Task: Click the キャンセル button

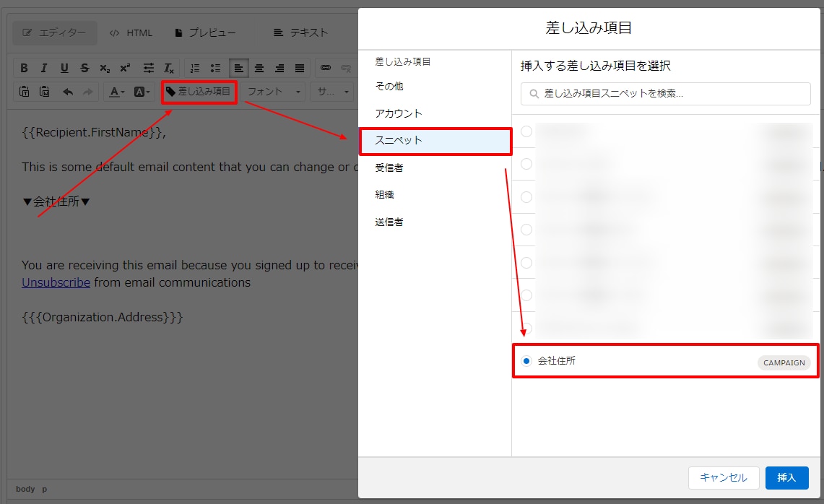Action: (724, 478)
